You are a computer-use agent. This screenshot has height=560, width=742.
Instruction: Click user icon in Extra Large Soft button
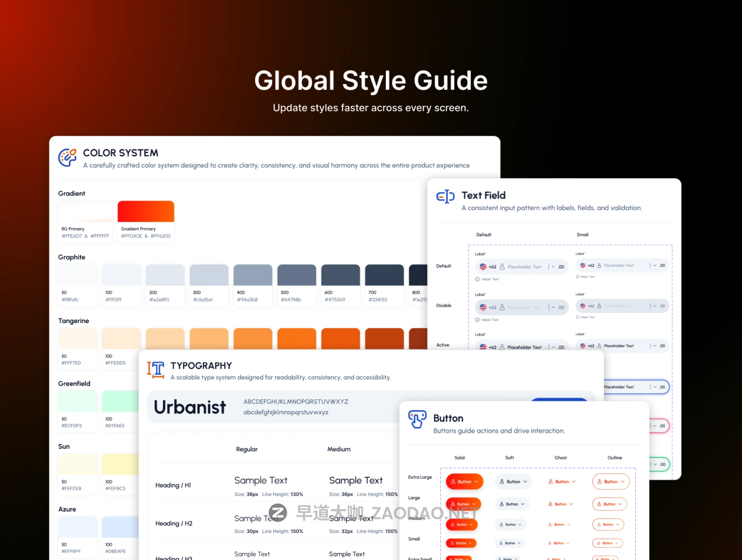[x=502, y=481]
